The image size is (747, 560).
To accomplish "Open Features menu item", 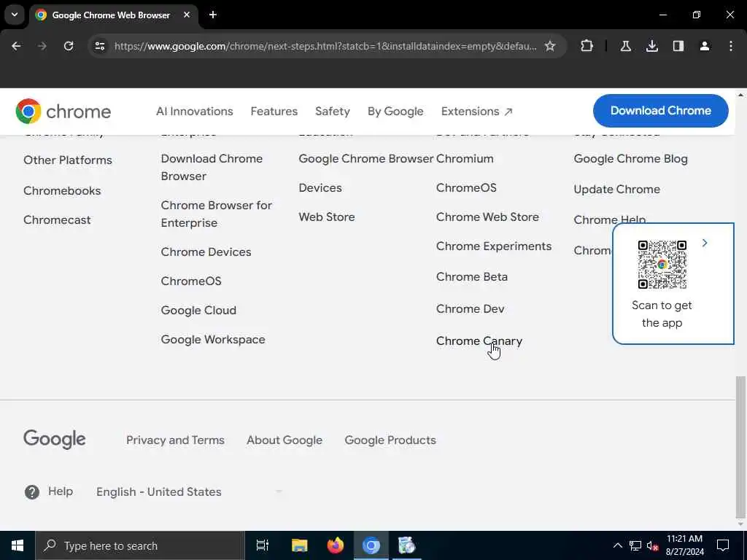I will coord(274,111).
